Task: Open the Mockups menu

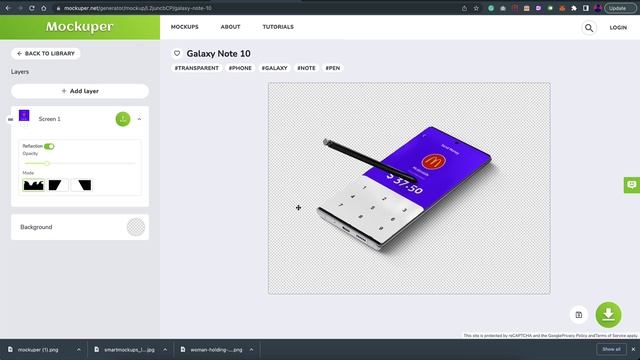Action: click(x=184, y=27)
